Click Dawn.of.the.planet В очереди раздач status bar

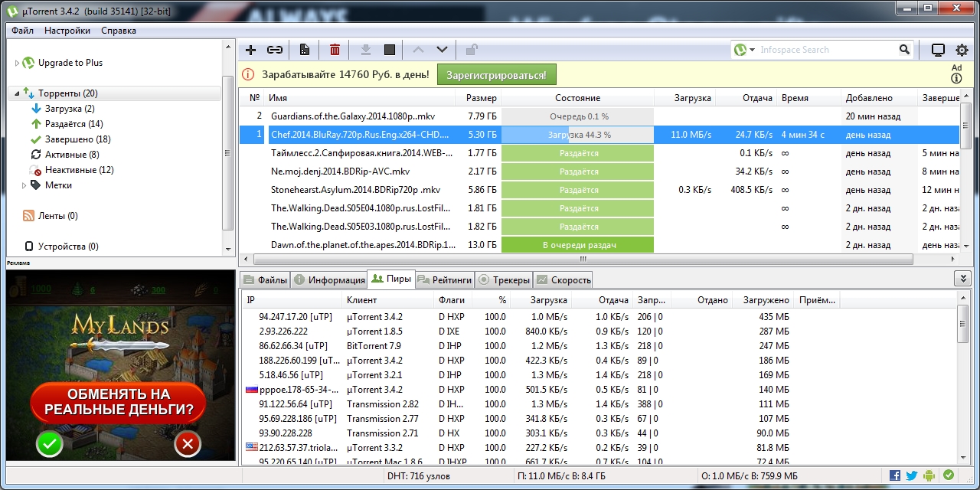(578, 245)
